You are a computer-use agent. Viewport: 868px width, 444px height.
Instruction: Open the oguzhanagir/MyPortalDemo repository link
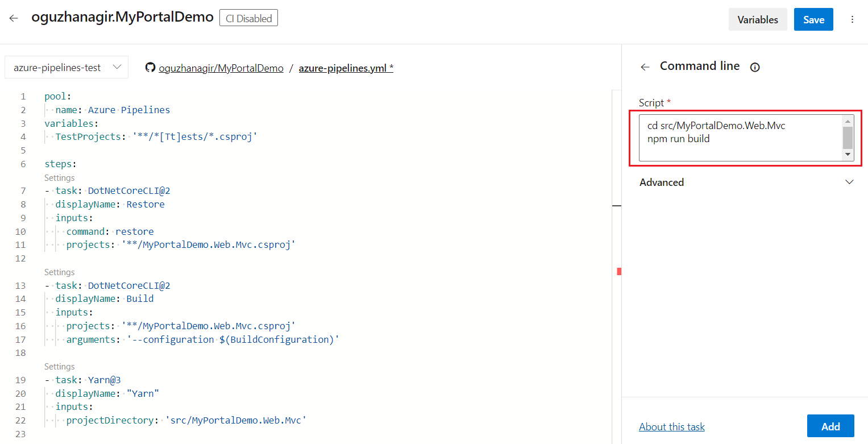(221, 68)
